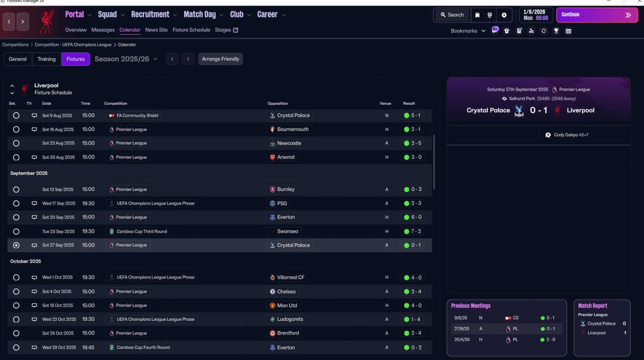Open the News Site tab
Viewport: 644px width, 360px height.
[156, 30]
